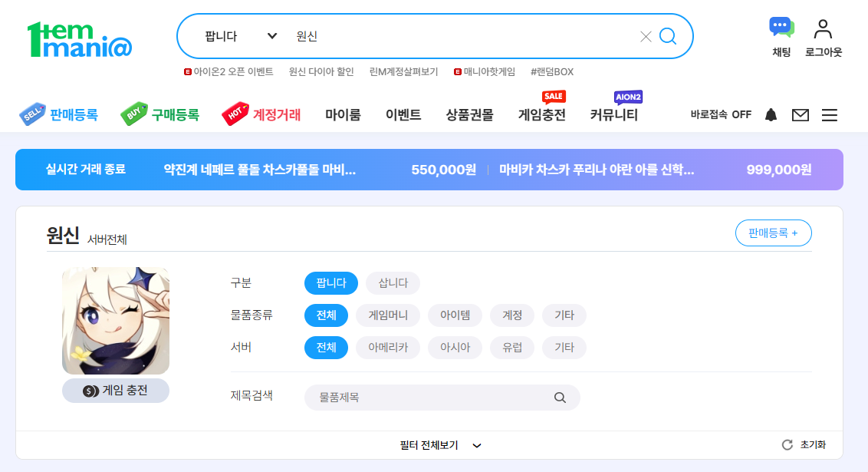The width and height of the screenshot is (868, 472).
Task: Click #랜덤BOX link
Action: click(552, 72)
